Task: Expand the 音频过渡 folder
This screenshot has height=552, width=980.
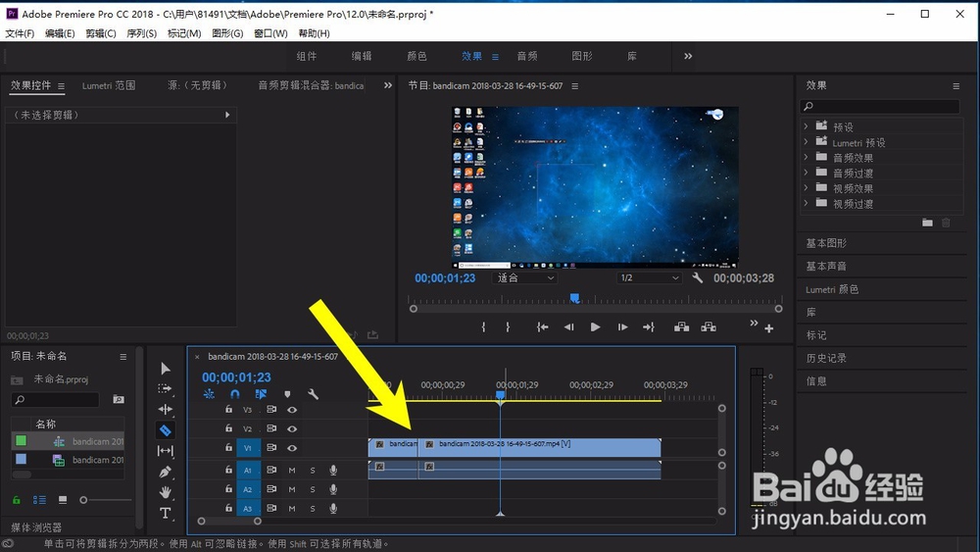Action: 806,173
